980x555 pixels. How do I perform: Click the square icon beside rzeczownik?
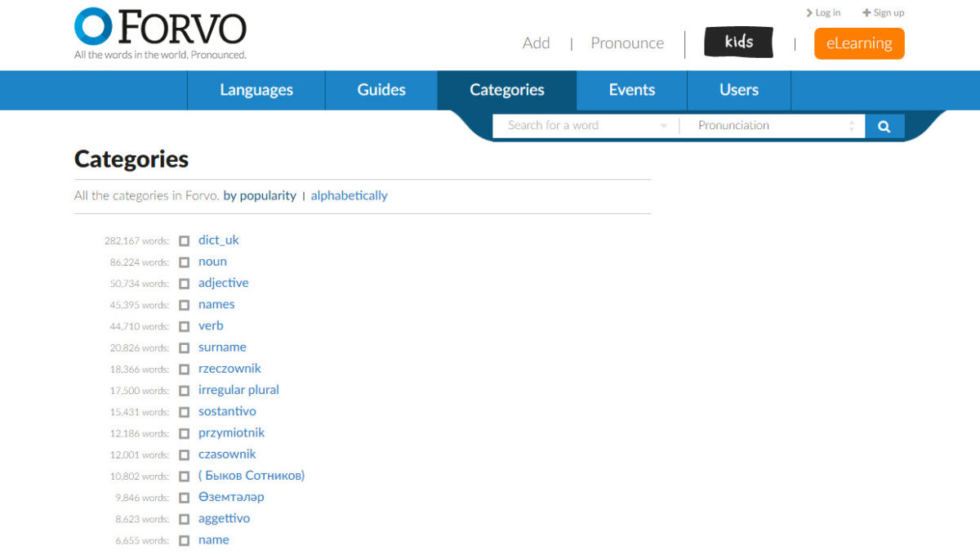pyautogui.click(x=184, y=369)
